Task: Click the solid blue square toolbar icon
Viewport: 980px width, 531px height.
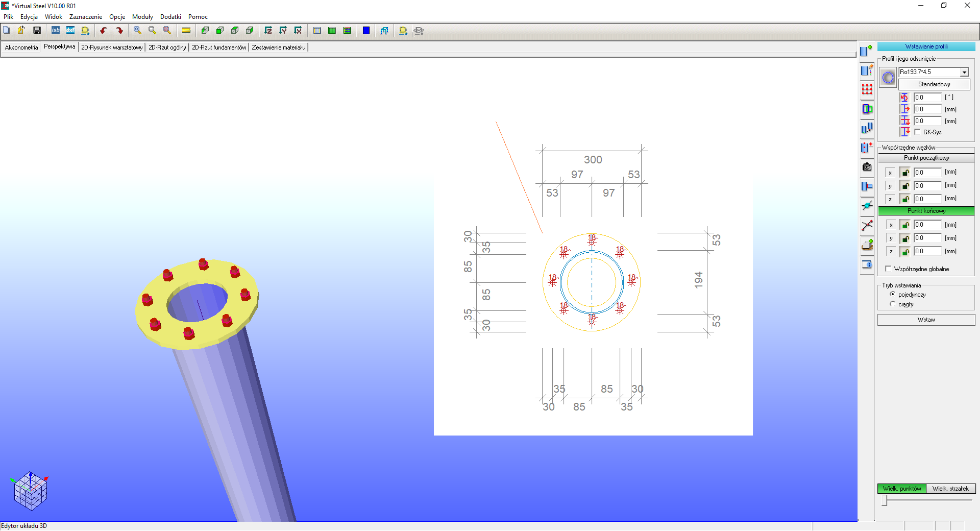Action: point(366,31)
